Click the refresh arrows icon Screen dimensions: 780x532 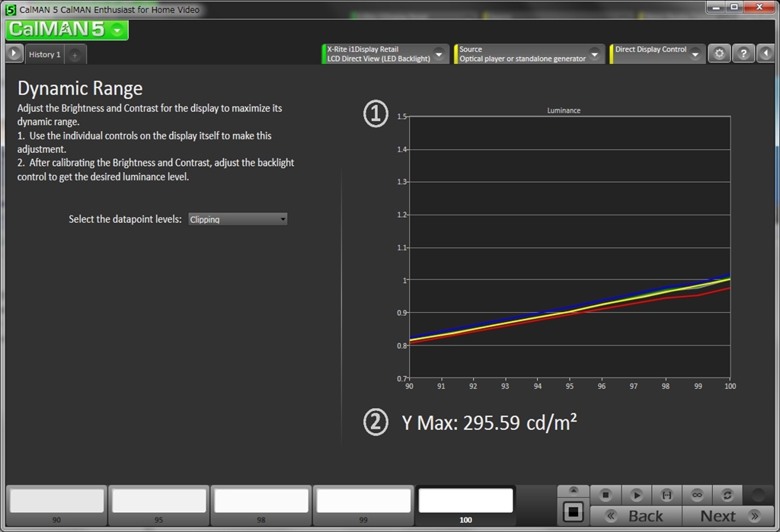tap(727, 495)
